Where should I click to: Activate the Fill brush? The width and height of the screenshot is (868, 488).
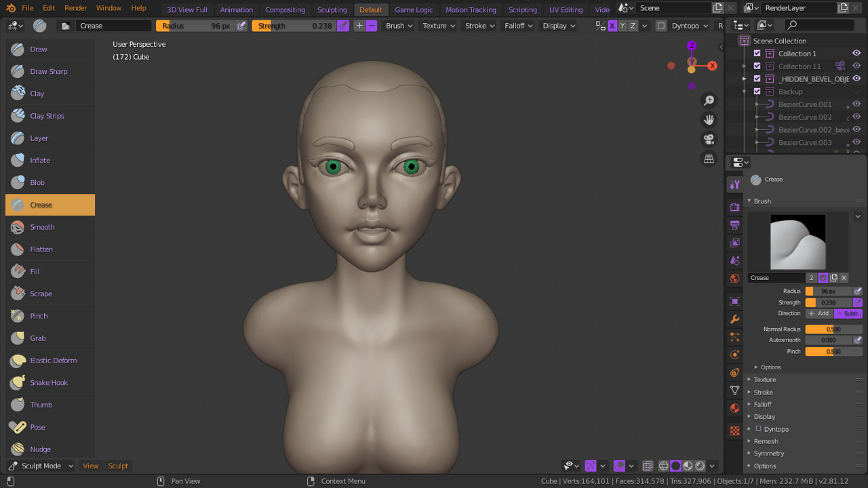pyautogui.click(x=50, y=272)
